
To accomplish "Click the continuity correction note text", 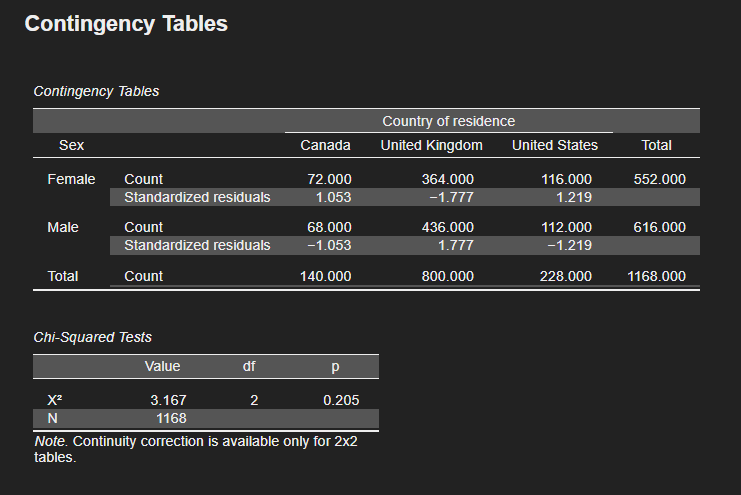I will pos(195,449).
